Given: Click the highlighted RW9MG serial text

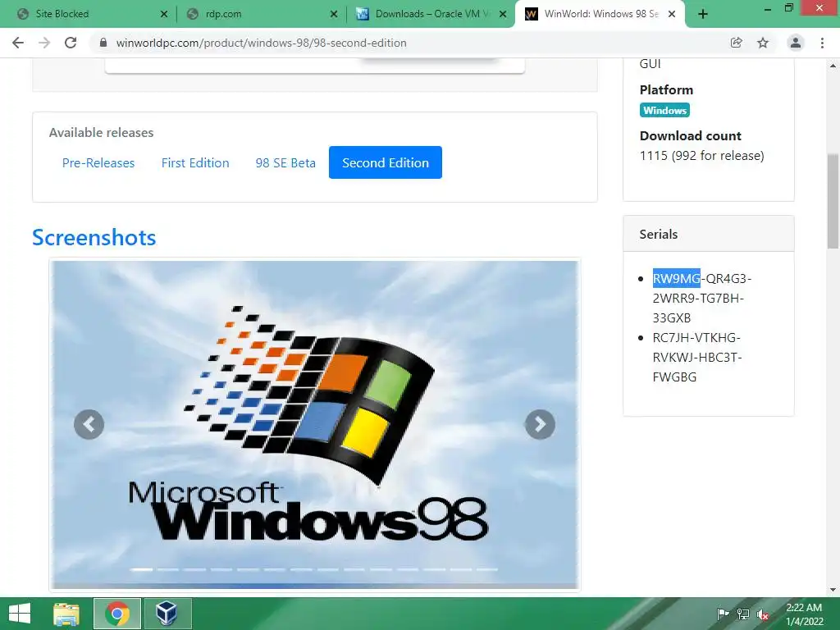Looking at the screenshot, I should coord(677,279).
